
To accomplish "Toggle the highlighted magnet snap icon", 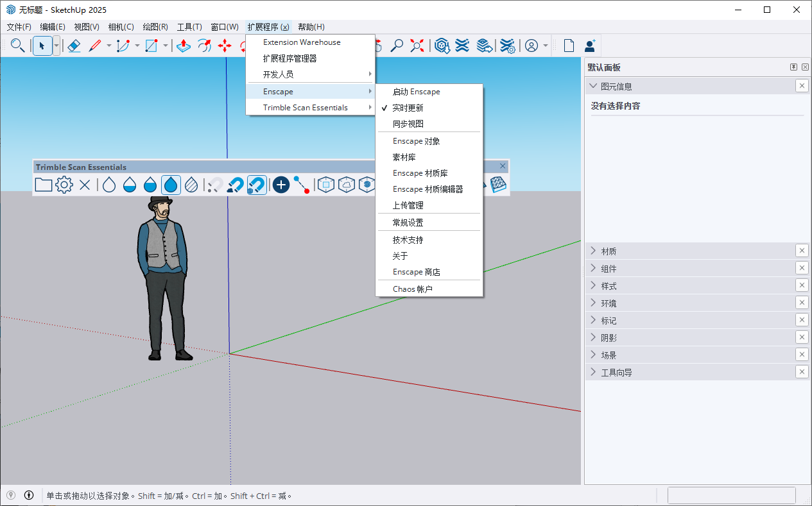I will point(257,185).
